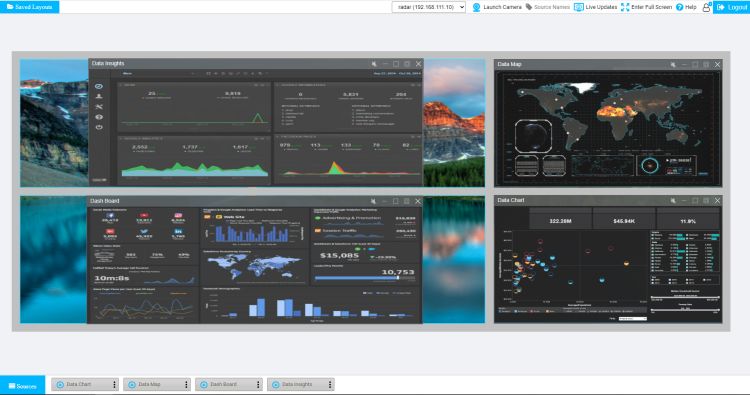
Task: Maximize the Data Chart window
Action: click(x=695, y=200)
